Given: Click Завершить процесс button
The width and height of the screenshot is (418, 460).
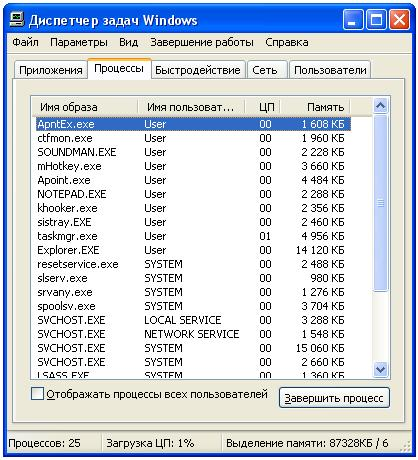Looking at the screenshot, I should click(334, 398).
